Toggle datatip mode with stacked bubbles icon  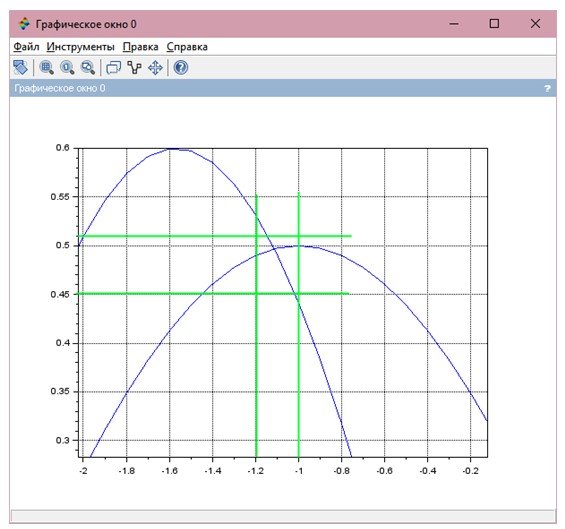[114, 67]
